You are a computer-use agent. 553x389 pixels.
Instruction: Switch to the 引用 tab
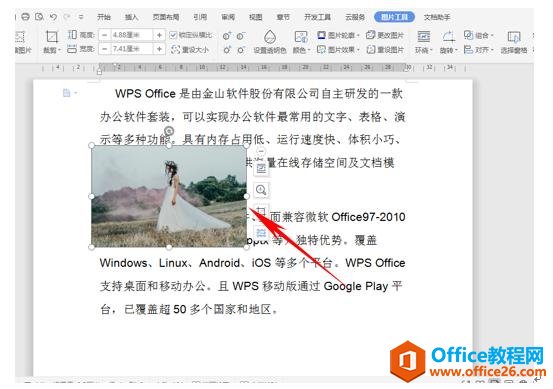(x=200, y=17)
